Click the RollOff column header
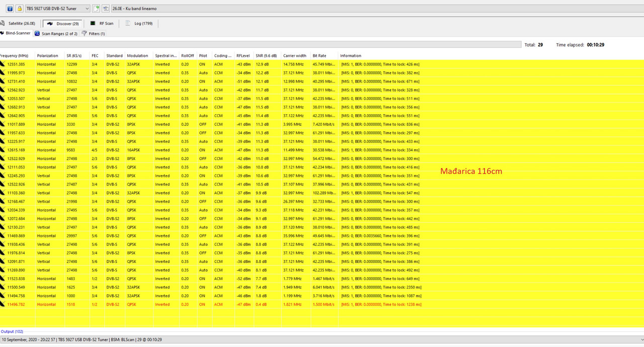The width and height of the screenshot is (644, 347). (x=188, y=56)
